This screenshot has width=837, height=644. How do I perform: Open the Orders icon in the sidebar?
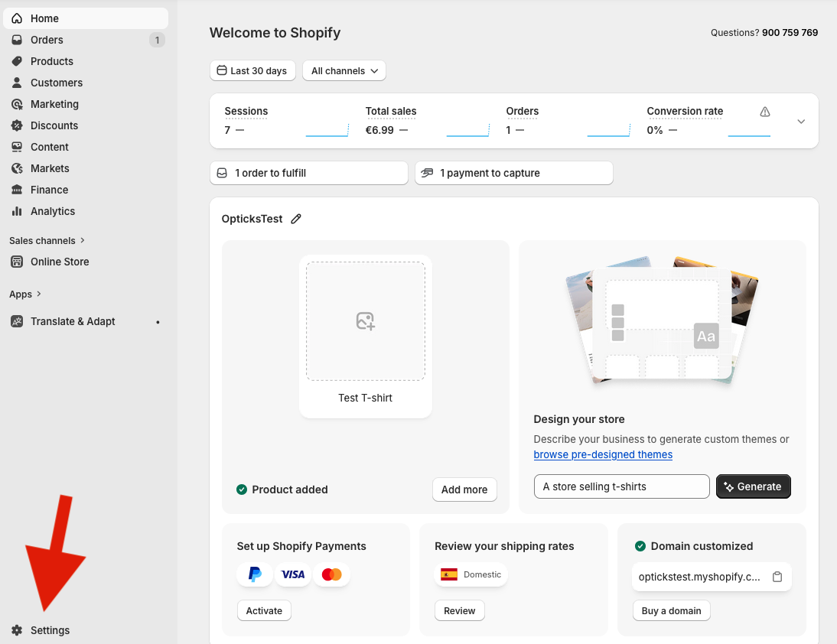[x=17, y=40]
